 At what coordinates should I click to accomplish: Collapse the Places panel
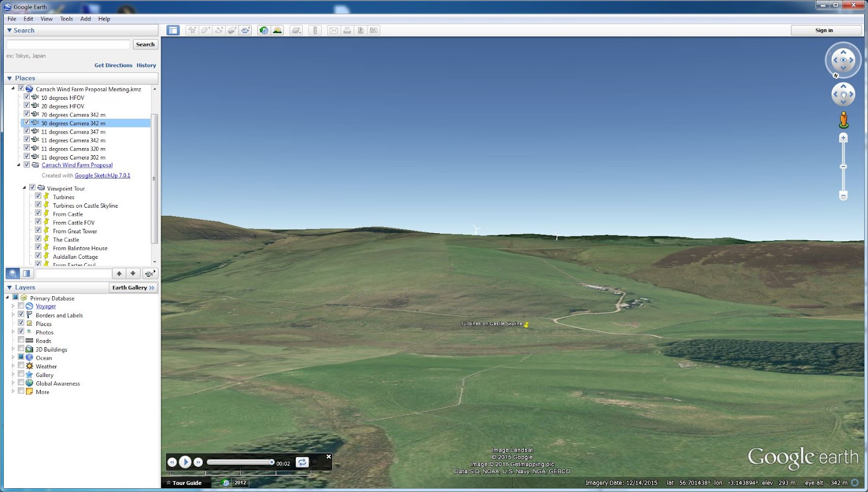9,78
